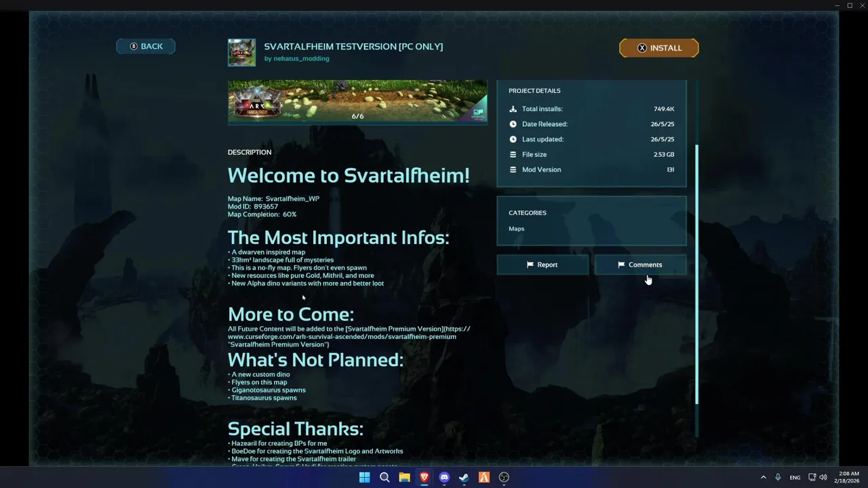Click the CATEGORIES header
The width and height of the screenshot is (868, 488).
[528, 213]
